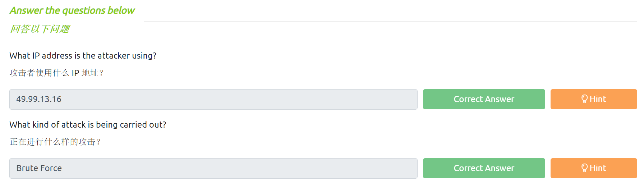The image size is (644, 188).
Task: Focus the answer field containing Brute Force
Action: tap(213, 168)
